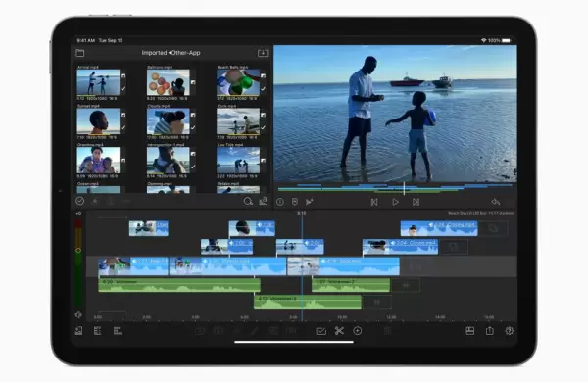
Task: Toggle checkmark on Clouds clip
Action: [193, 128]
